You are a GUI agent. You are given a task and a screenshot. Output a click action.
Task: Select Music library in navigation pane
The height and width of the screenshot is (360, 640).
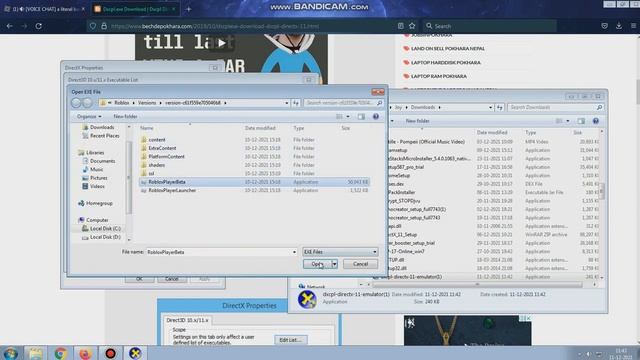coord(97,169)
